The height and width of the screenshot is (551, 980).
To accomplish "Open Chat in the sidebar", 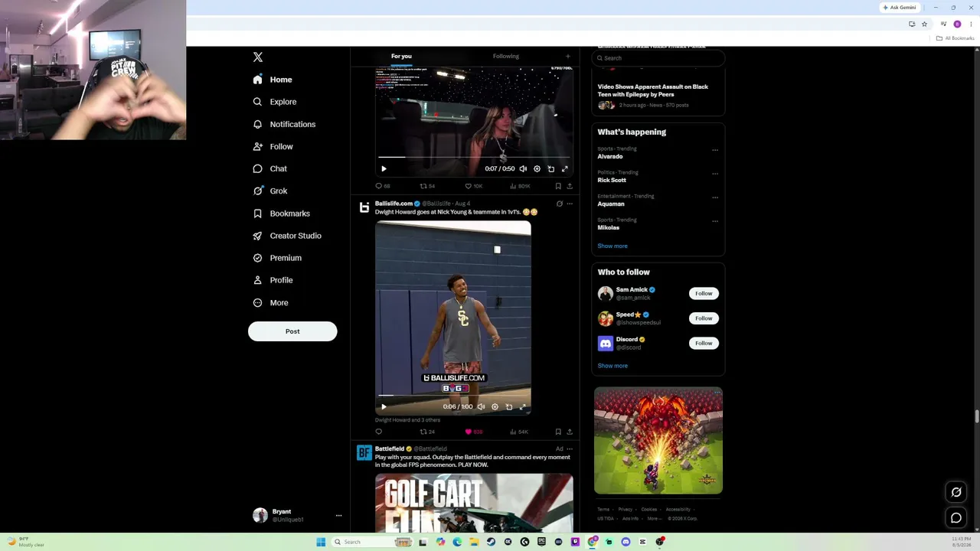I will coord(269,168).
